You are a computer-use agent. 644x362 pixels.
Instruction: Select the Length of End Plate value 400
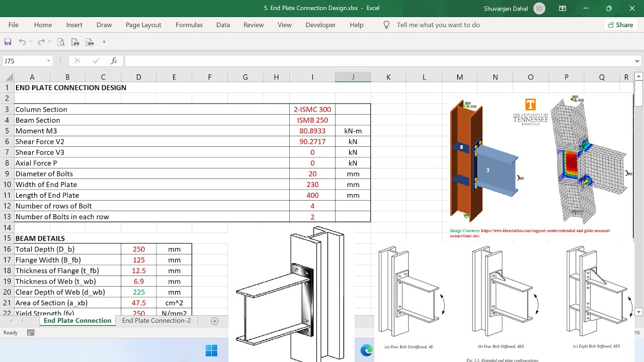(312, 195)
